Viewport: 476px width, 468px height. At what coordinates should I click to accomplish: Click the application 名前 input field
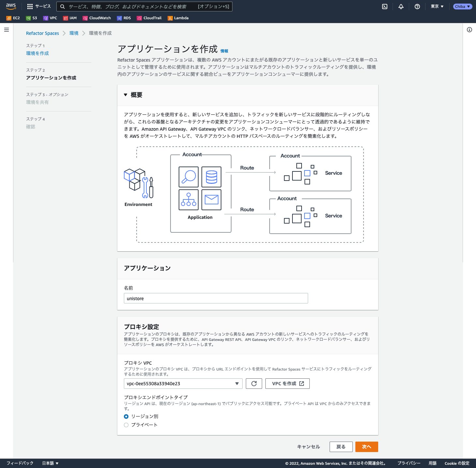point(216,298)
